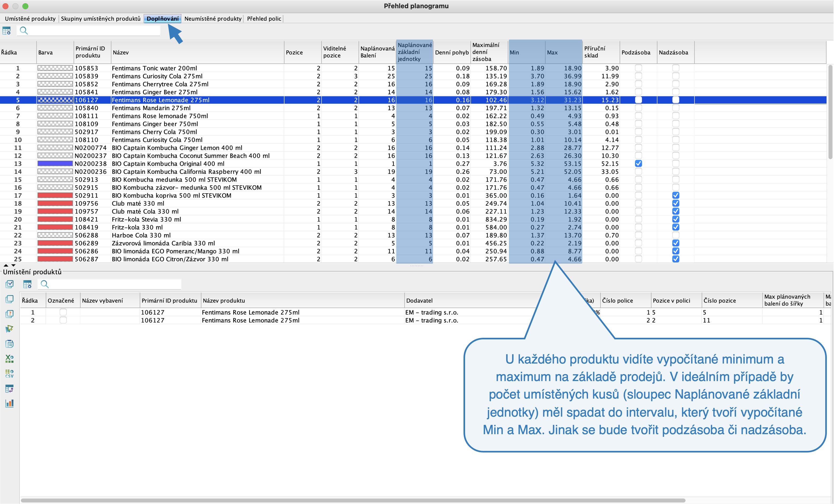Select row Fentimans Curiosity Cola 275ml
Viewport: 834px width, 504px height.
(413, 76)
